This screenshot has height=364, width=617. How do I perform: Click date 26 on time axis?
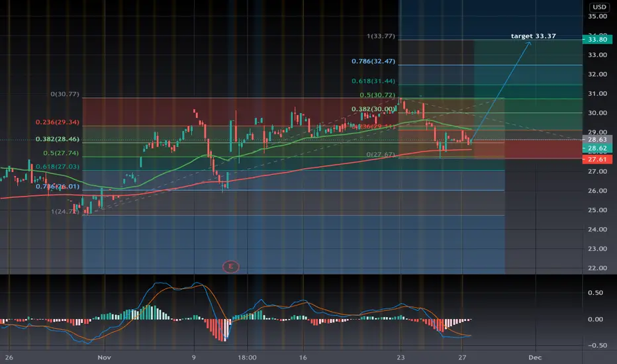(9, 357)
